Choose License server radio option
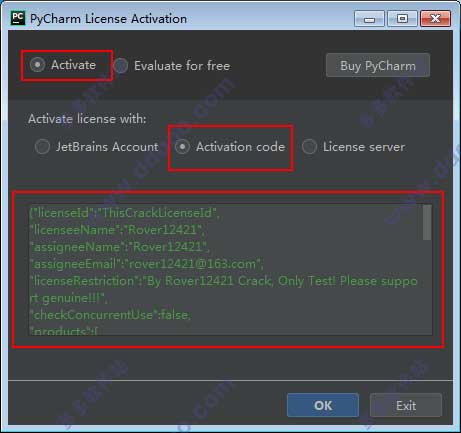The image size is (461, 433). 309,147
